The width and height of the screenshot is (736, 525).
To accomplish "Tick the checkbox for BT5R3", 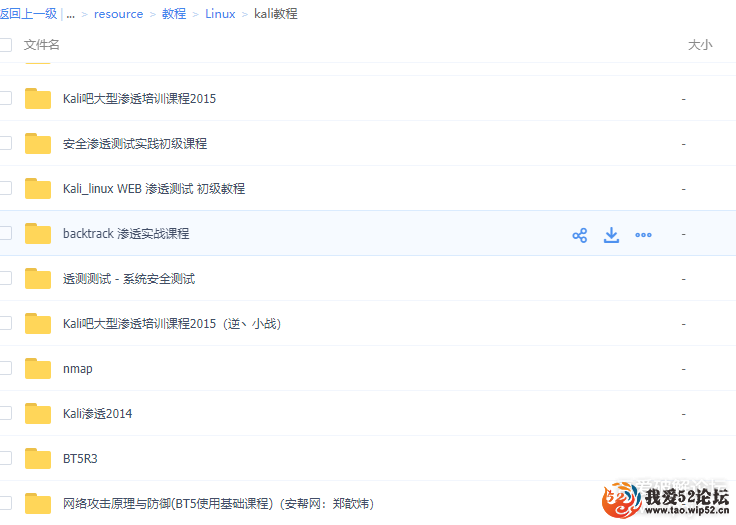I will coord(5,458).
